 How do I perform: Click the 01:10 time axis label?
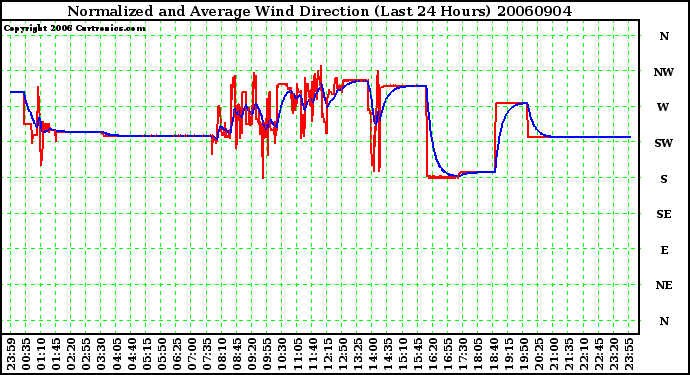click(42, 354)
